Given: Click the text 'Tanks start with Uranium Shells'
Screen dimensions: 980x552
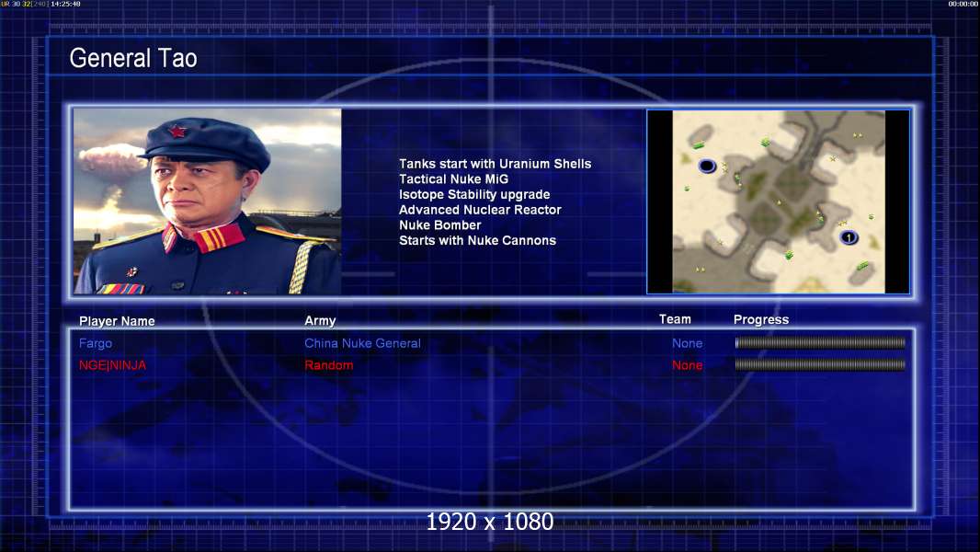Looking at the screenshot, I should coord(495,164).
